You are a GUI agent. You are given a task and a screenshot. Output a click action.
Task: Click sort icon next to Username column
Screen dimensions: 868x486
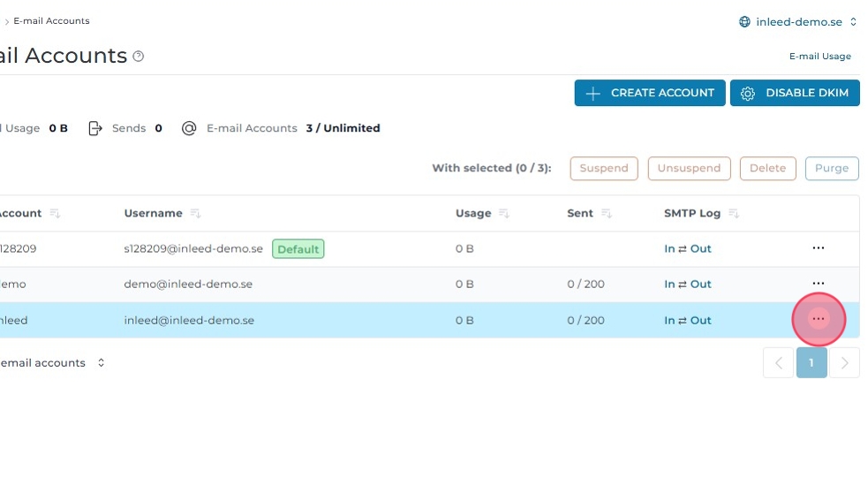pos(196,214)
